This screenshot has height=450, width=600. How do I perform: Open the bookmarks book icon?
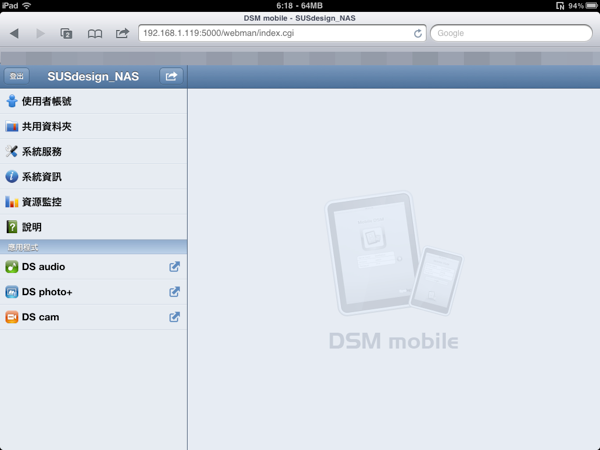click(x=95, y=34)
